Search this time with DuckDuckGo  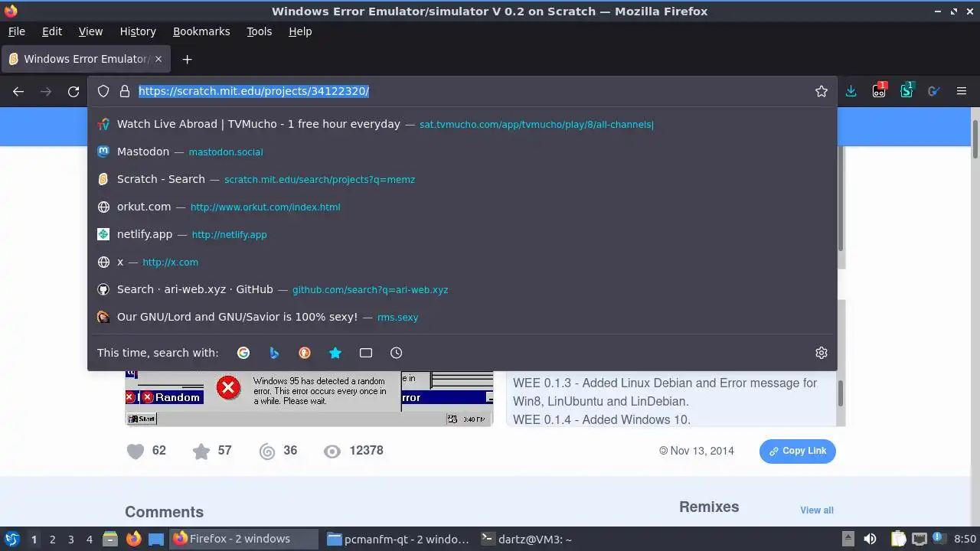tap(305, 353)
